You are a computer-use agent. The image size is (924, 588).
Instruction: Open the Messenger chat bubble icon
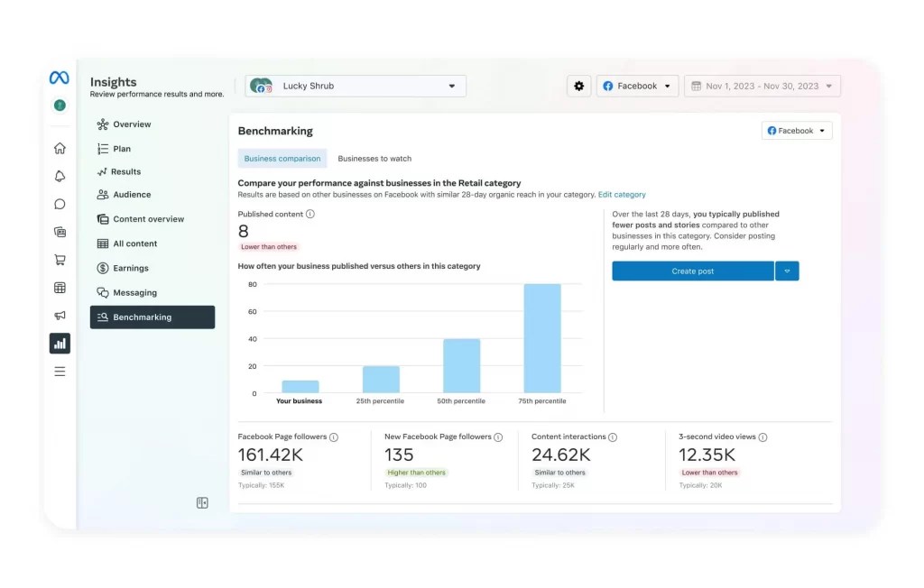click(x=59, y=204)
